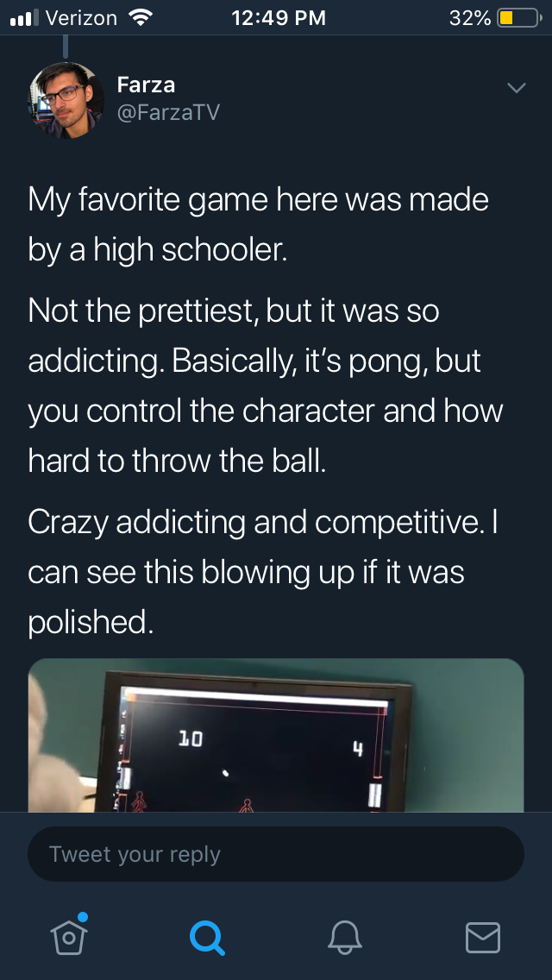Expand the tweet options chevron
The width and height of the screenshot is (552, 980).
516,88
